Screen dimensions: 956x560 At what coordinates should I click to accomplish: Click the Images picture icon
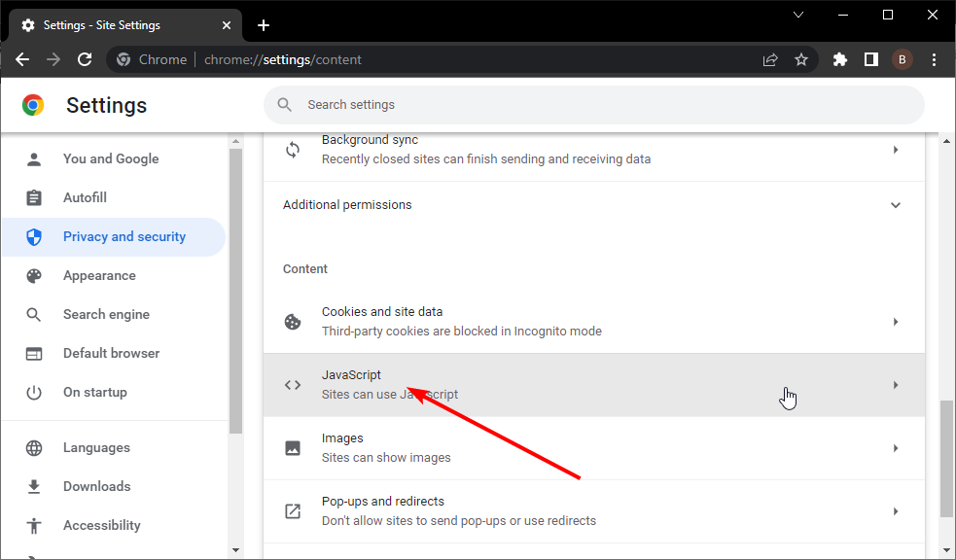click(293, 448)
